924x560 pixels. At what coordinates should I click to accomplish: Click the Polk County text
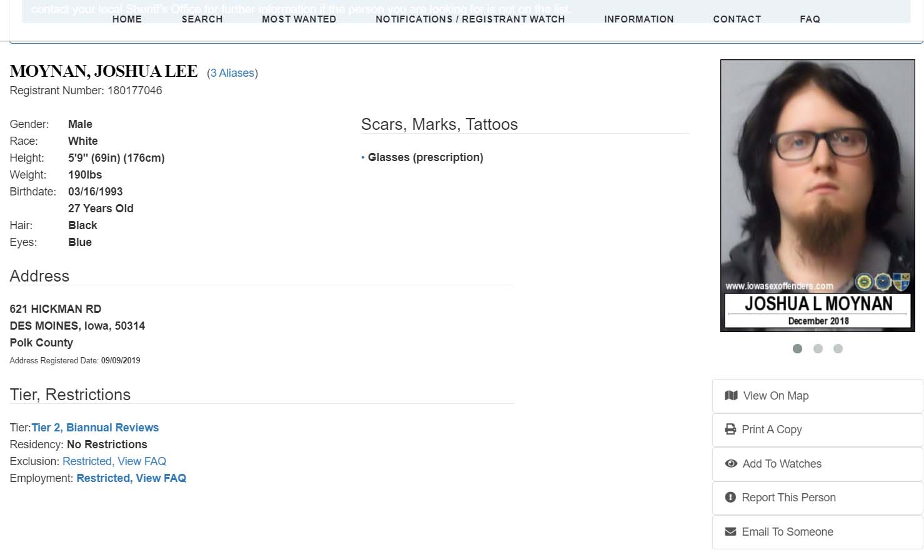(x=41, y=343)
